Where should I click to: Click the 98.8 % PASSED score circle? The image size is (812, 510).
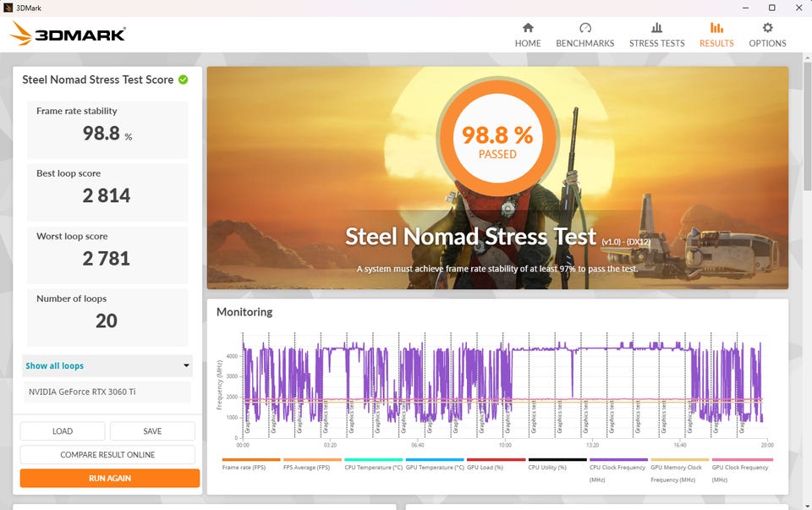pyautogui.click(x=497, y=136)
